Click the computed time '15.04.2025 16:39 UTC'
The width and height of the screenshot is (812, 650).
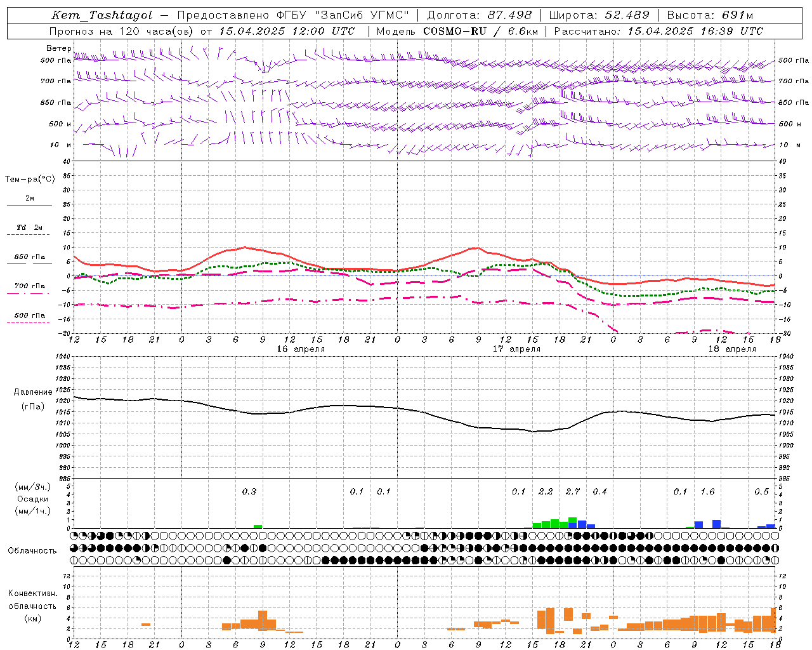pos(695,31)
